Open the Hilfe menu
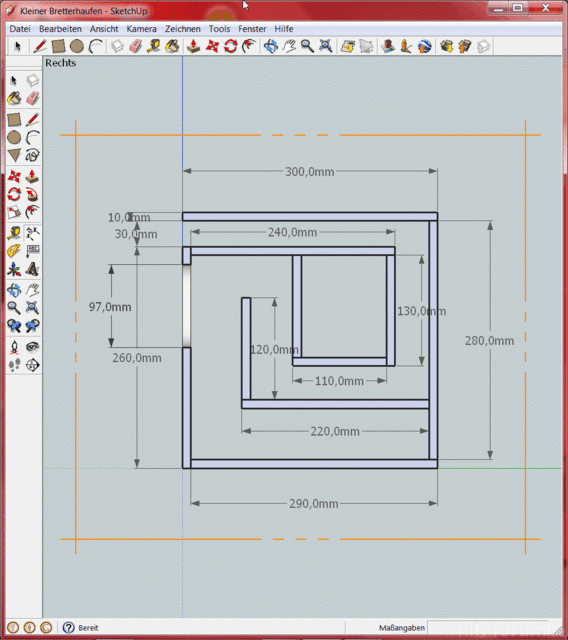The height and width of the screenshot is (640, 568). (284, 29)
